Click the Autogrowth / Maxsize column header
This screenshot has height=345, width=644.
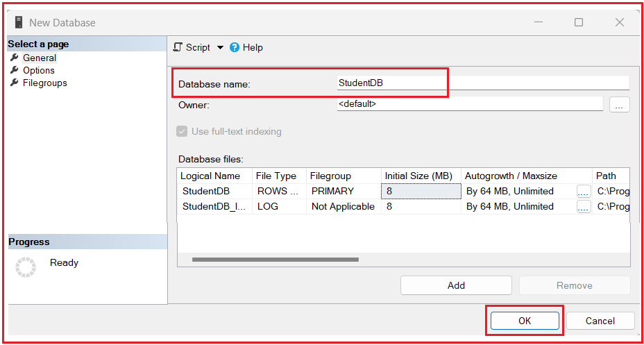(527, 176)
